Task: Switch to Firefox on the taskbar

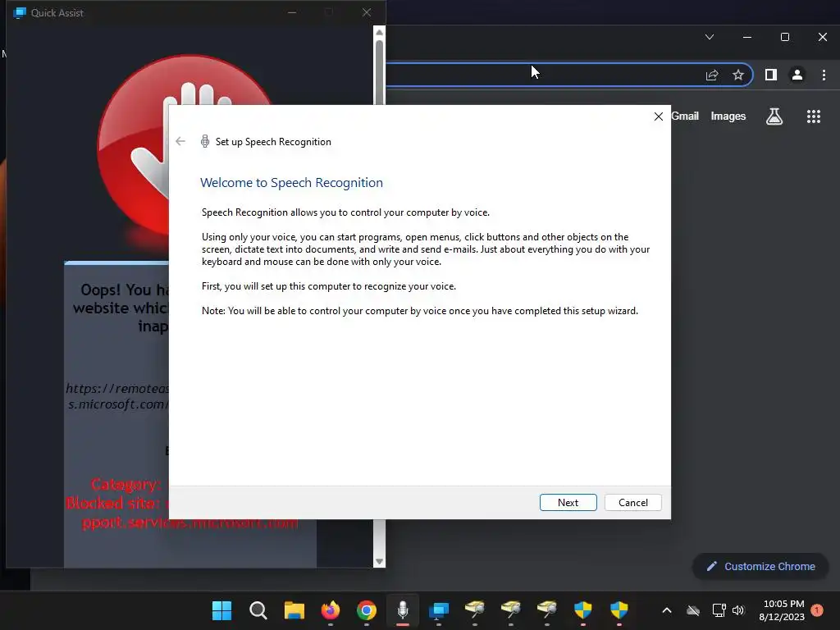Action: pos(331,610)
